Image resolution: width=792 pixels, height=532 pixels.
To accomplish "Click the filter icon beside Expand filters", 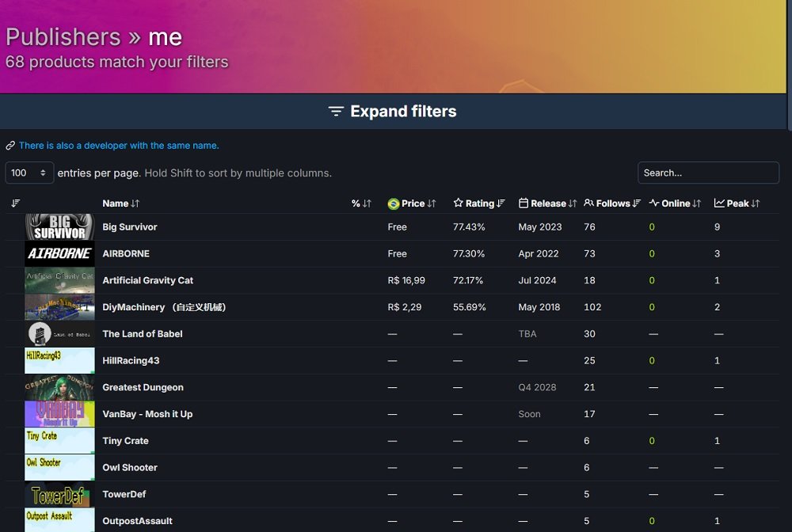I will click(x=336, y=112).
